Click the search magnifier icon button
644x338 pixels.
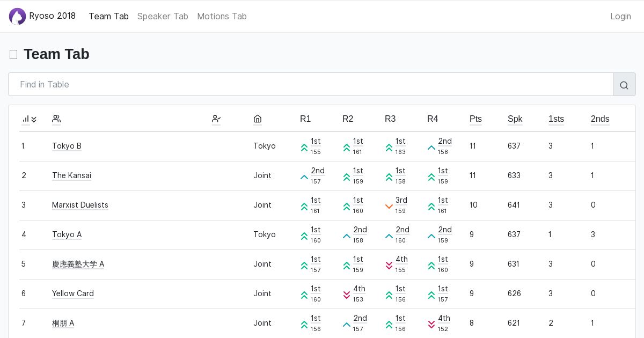coord(624,85)
